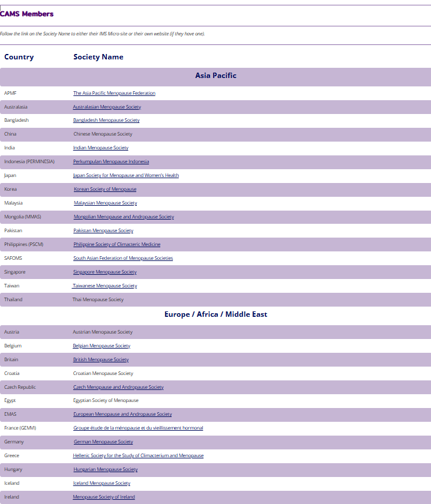Open Mongolian Menopause and Andropause Society

124,217
